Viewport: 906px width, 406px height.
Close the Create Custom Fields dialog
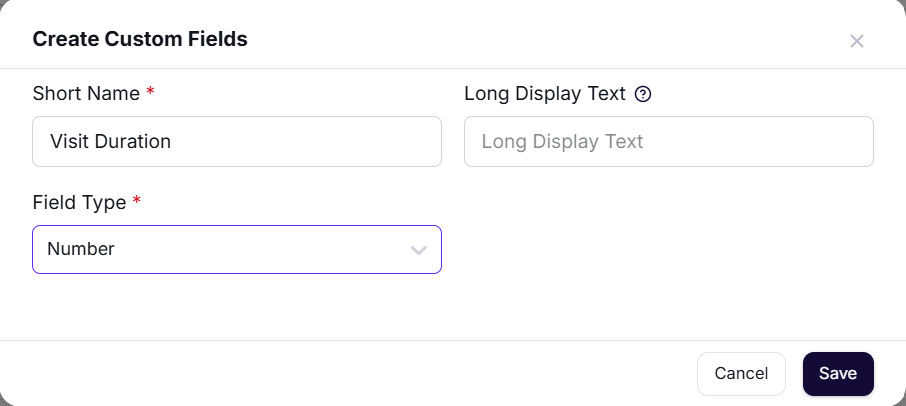click(856, 41)
